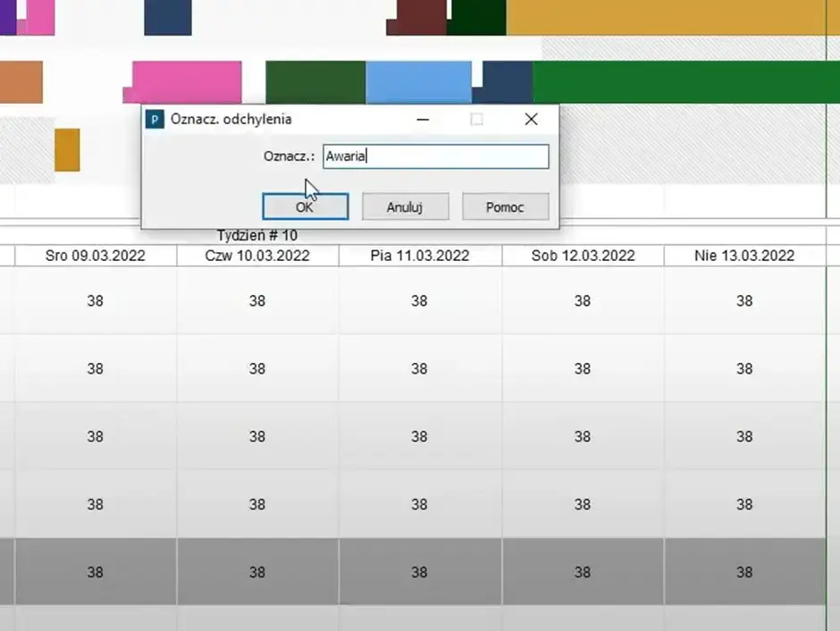Click the P application icon in dialog title bar
840x631 pixels.
coord(155,119)
